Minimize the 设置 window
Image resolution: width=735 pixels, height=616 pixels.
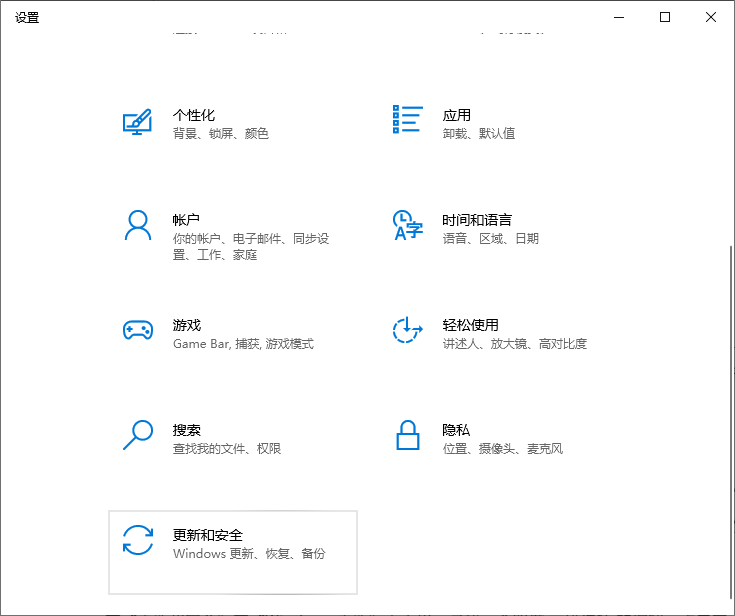pyautogui.click(x=619, y=17)
